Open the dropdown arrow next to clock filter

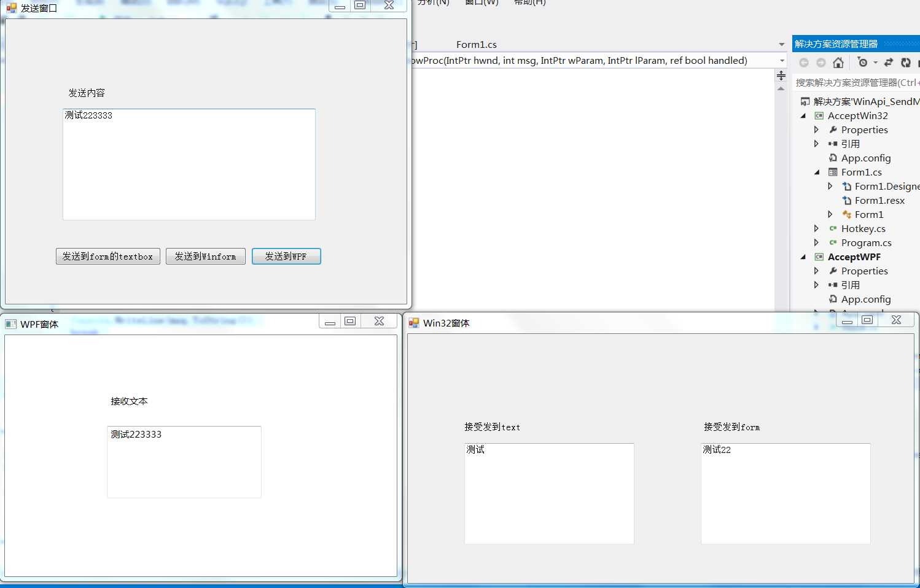click(876, 63)
